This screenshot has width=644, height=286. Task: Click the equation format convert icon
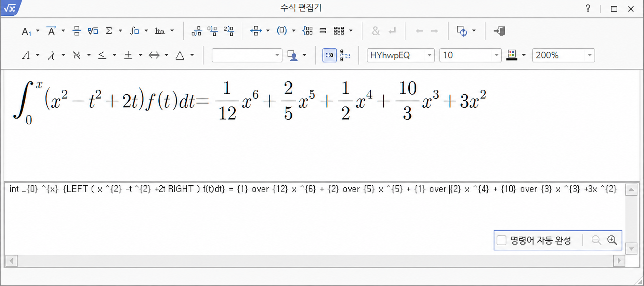[x=462, y=31]
